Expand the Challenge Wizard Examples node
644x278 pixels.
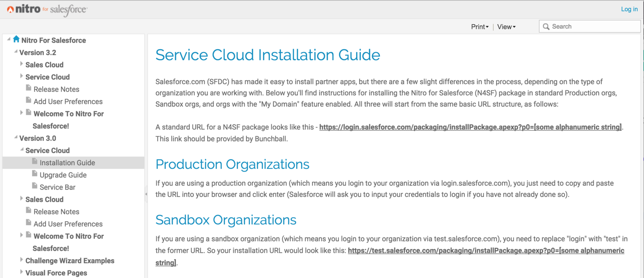point(21,259)
